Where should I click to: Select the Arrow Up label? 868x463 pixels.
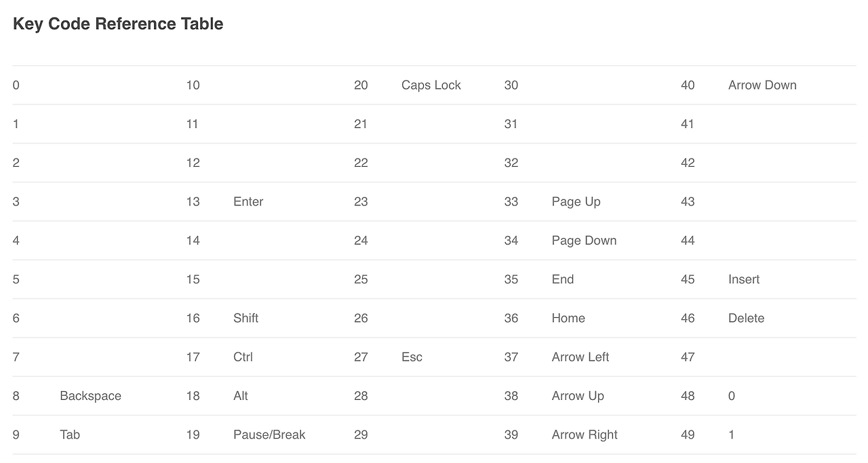578,396
